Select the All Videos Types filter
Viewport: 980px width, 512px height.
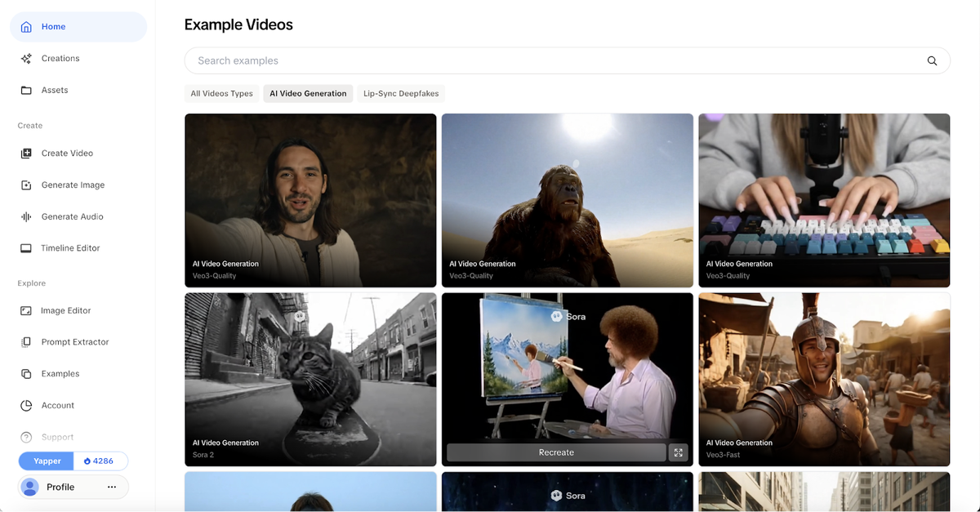(x=221, y=93)
